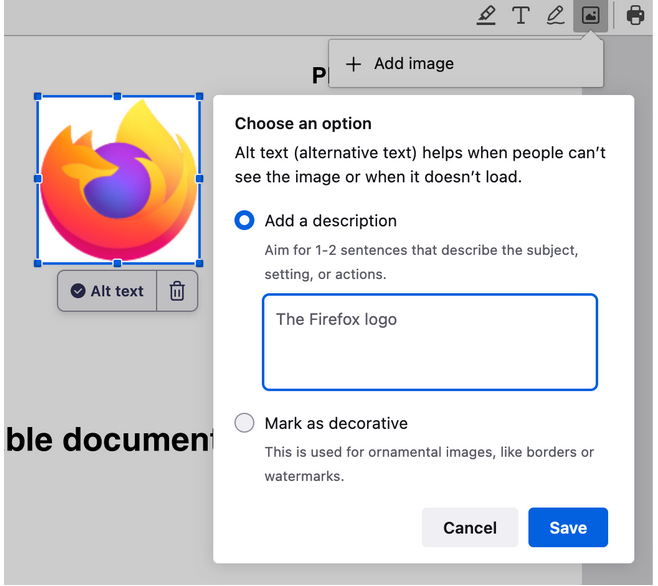Select the Add a description radio option
The height and width of the screenshot is (586, 658).
point(244,221)
